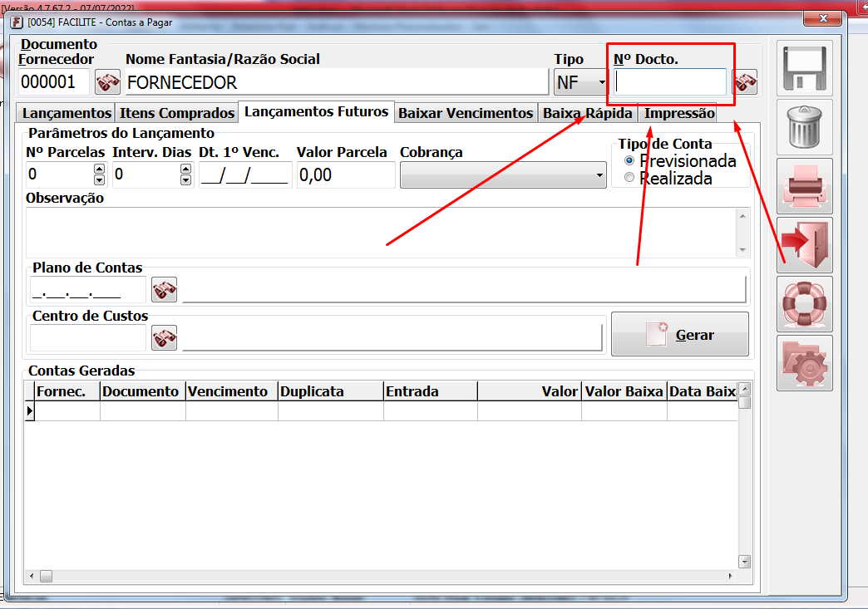Search Plano de Contas with binoculars
The image size is (868, 609).
[x=164, y=290]
